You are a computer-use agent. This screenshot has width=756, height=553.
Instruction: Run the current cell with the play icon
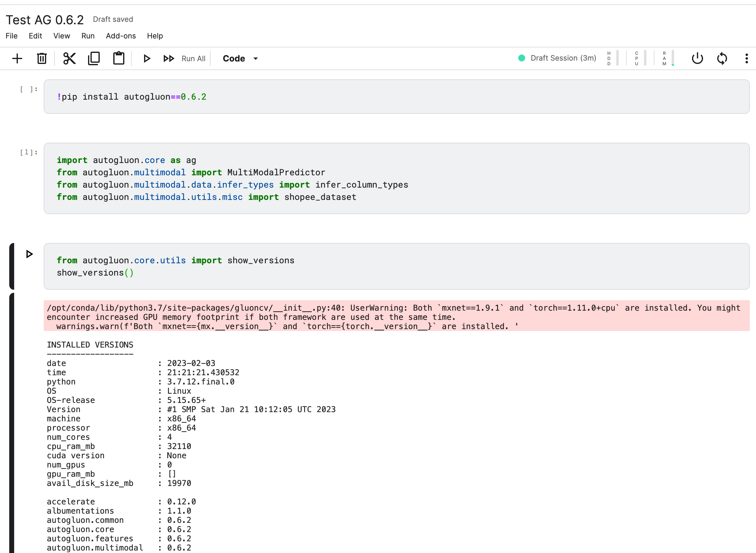(147, 58)
